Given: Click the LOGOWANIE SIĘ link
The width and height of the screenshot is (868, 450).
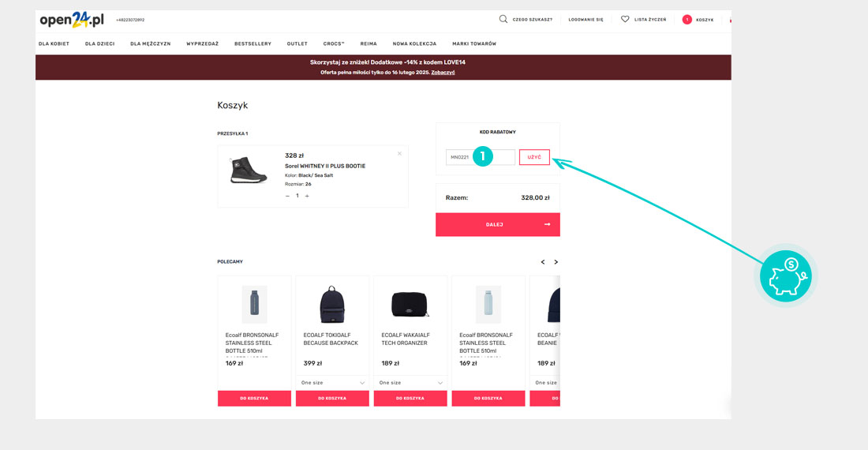Looking at the screenshot, I should (x=586, y=20).
